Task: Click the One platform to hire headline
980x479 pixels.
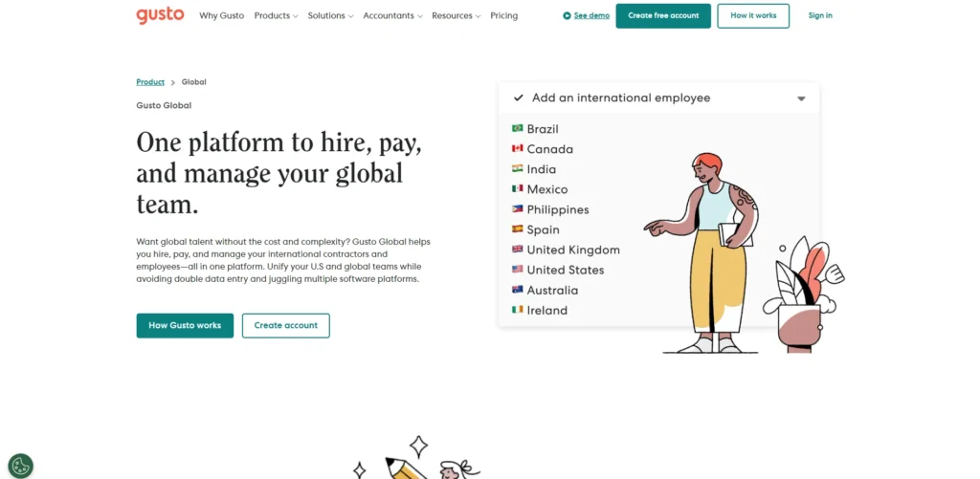Action: 279,173
